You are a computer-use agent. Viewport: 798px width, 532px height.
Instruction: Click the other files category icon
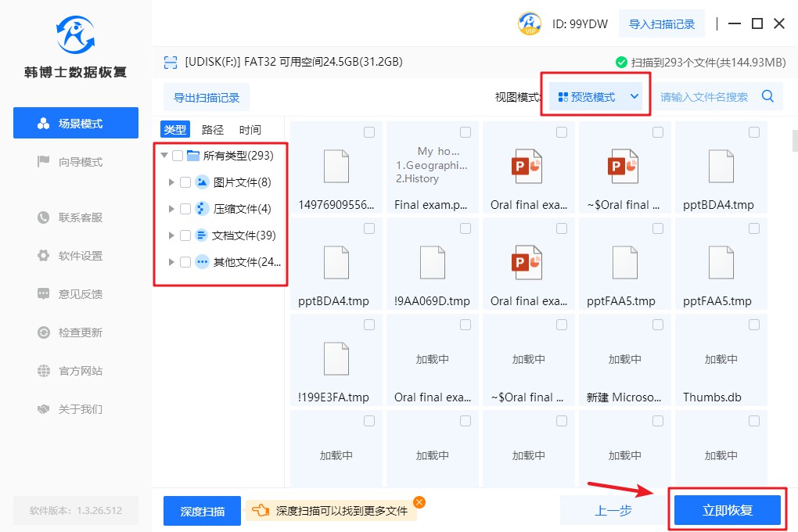pyautogui.click(x=202, y=261)
